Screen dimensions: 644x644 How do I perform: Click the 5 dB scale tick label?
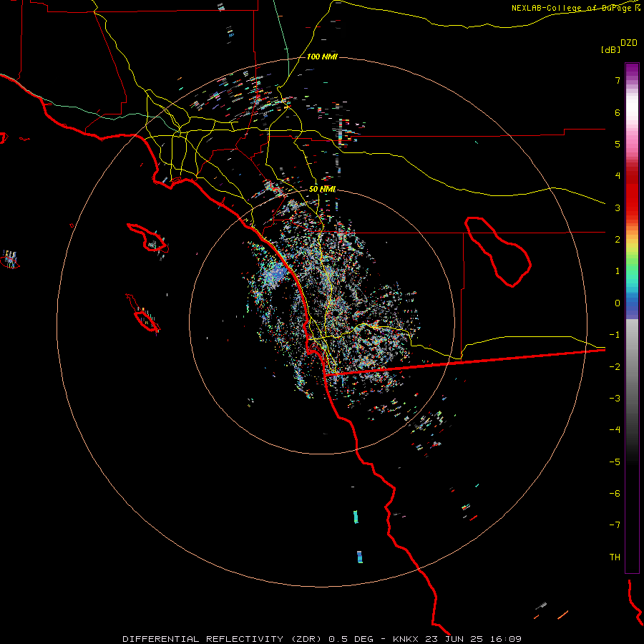pyautogui.click(x=618, y=144)
